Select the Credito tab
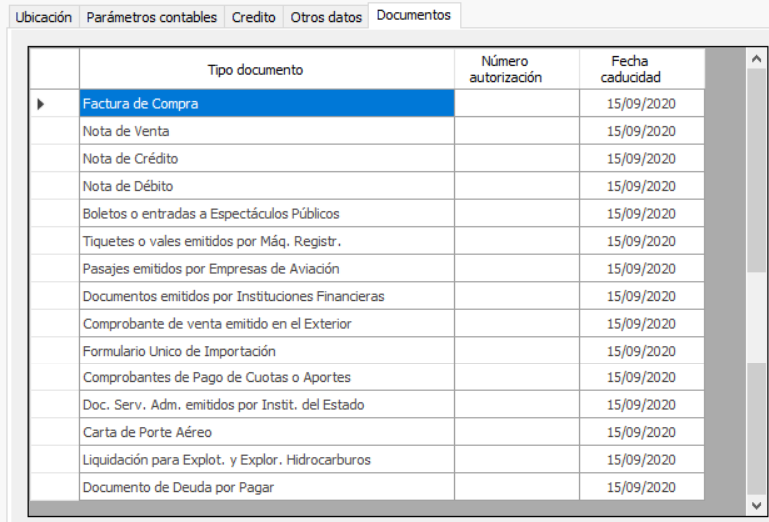Screen dimensions: 769x522 (x=254, y=17)
